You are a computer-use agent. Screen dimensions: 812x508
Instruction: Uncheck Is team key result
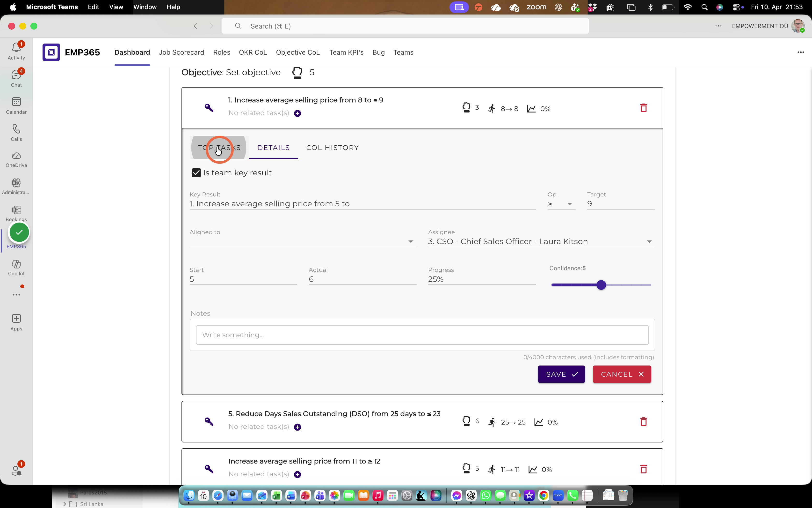point(196,173)
